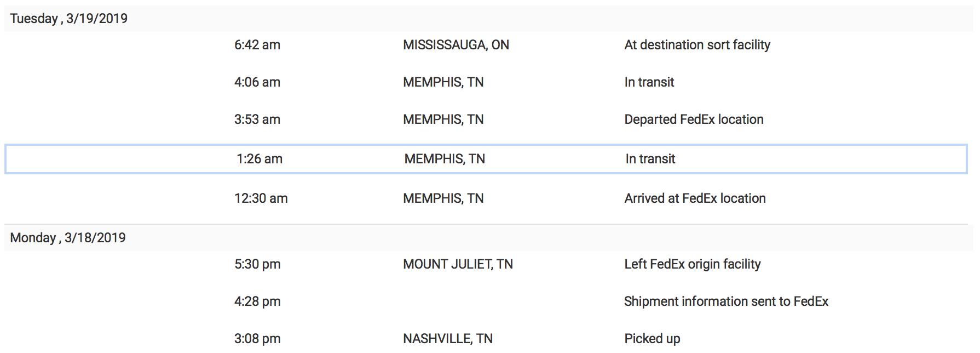This screenshot has height=353, width=980.
Task: Click the Monday, 3/18/2019 date header
Action: click(68, 238)
